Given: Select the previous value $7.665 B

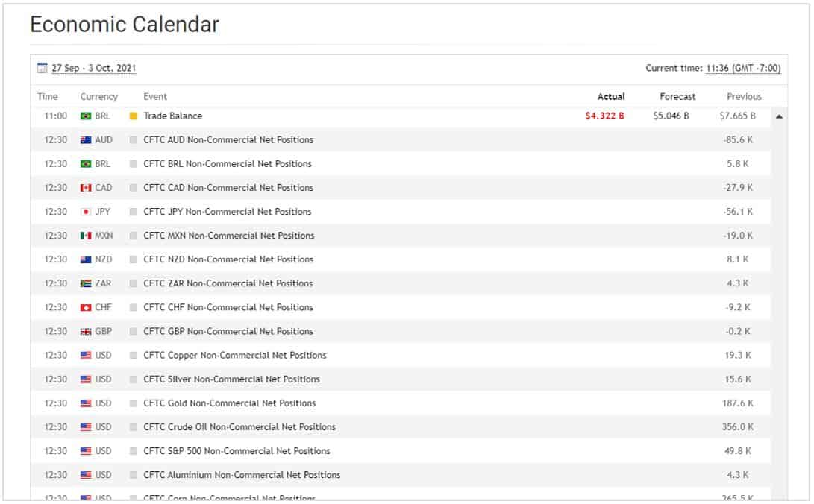Looking at the screenshot, I should tap(737, 116).
